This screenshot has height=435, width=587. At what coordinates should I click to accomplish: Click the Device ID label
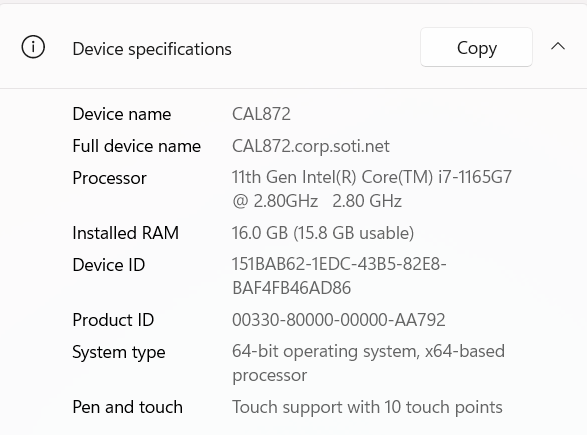pos(109,265)
